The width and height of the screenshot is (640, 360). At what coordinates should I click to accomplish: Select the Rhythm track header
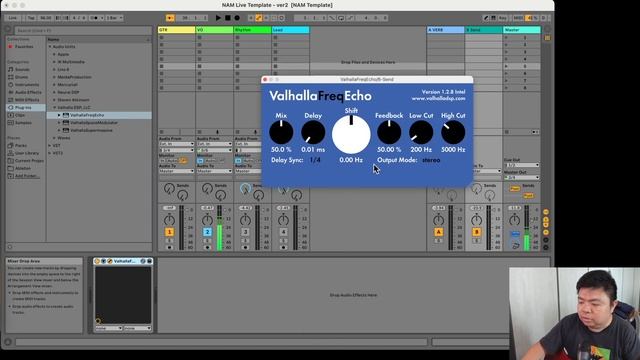pos(252,30)
